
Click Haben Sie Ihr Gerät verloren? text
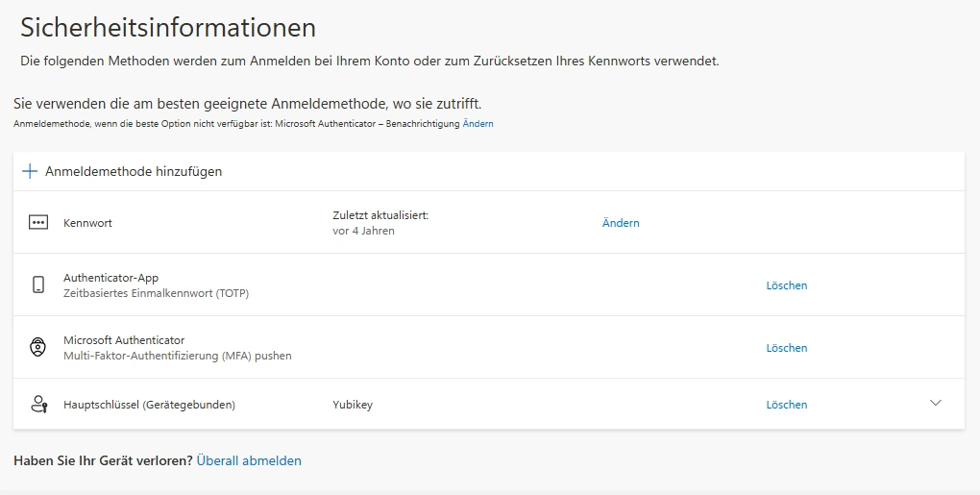(103, 460)
